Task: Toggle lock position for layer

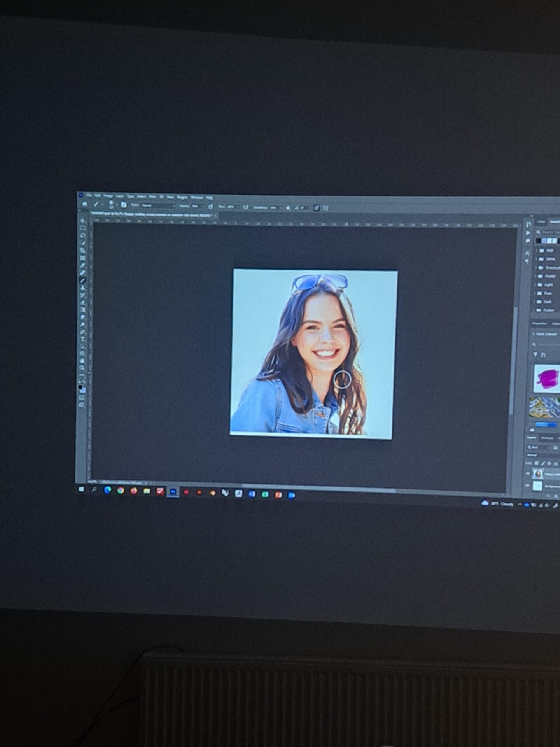Action: (x=549, y=463)
